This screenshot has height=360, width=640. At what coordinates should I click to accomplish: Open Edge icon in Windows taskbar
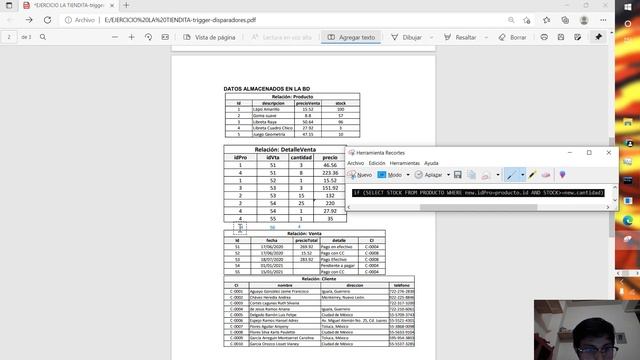pos(628,220)
